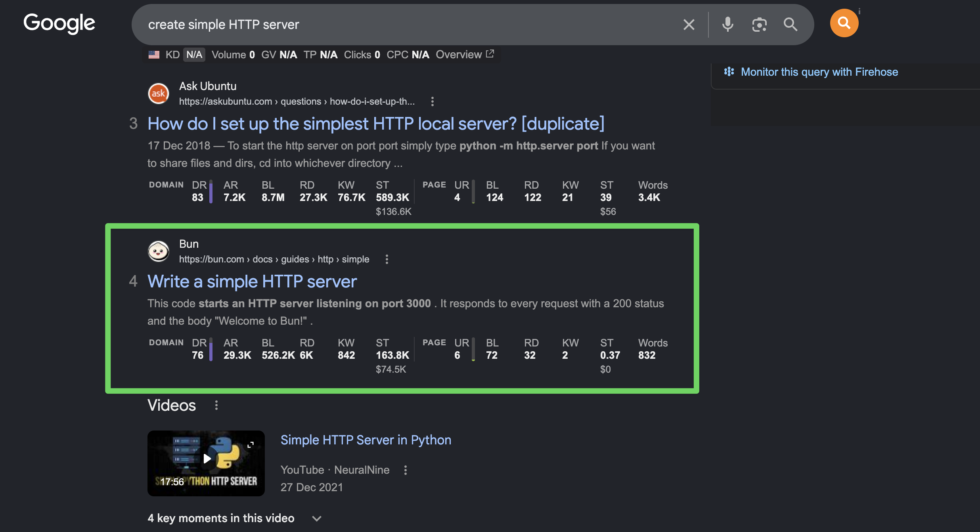Click the CPC N/A metric

coord(408,55)
